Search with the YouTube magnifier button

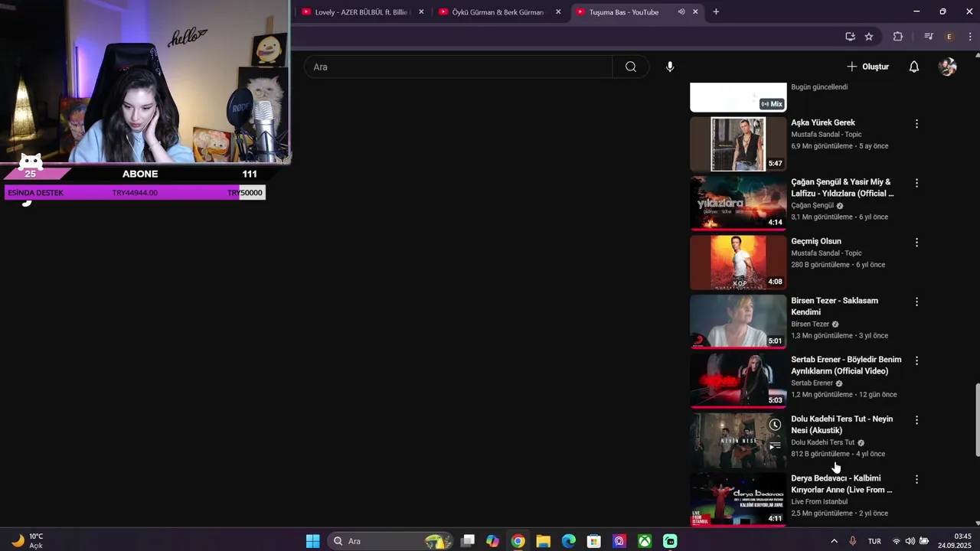coord(631,67)
